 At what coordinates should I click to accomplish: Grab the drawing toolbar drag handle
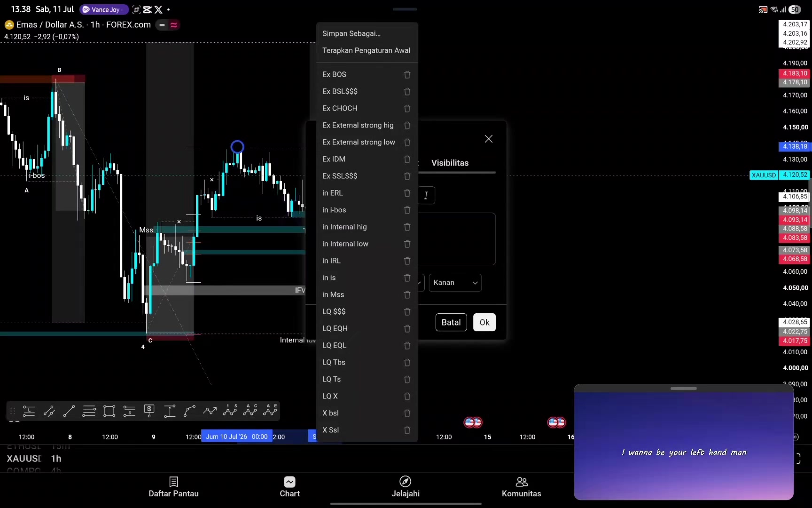coord(13,411)
